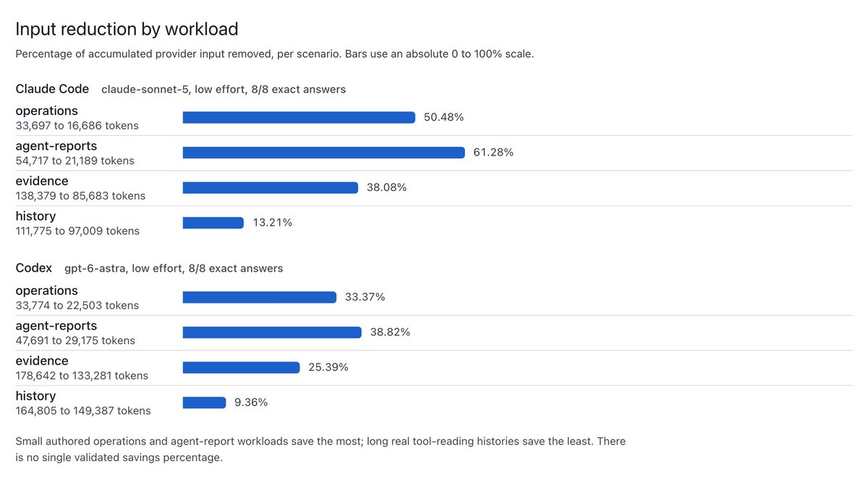This screenshot has width=868, height=480.
Task: Click the Claude Code agent-reports bar
Action: click(323, 153)
